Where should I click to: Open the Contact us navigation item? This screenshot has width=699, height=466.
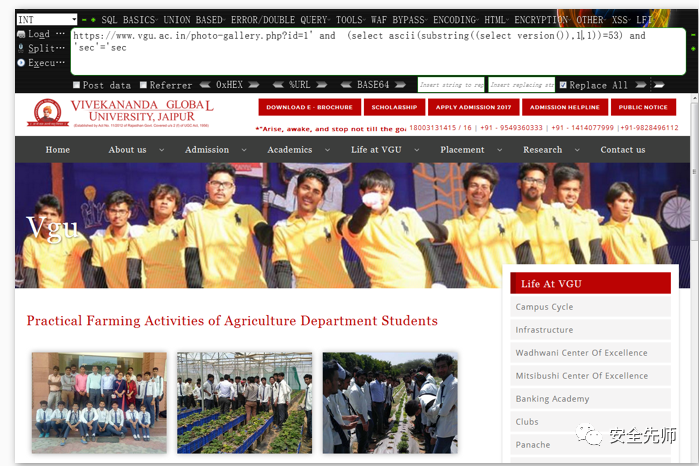(623, 150)
